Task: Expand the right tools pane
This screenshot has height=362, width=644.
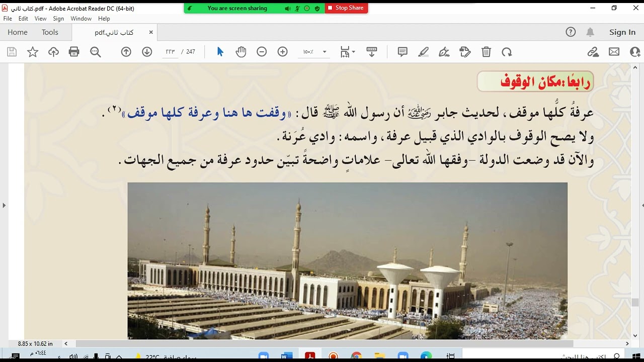Action: [x=642, y=205]
